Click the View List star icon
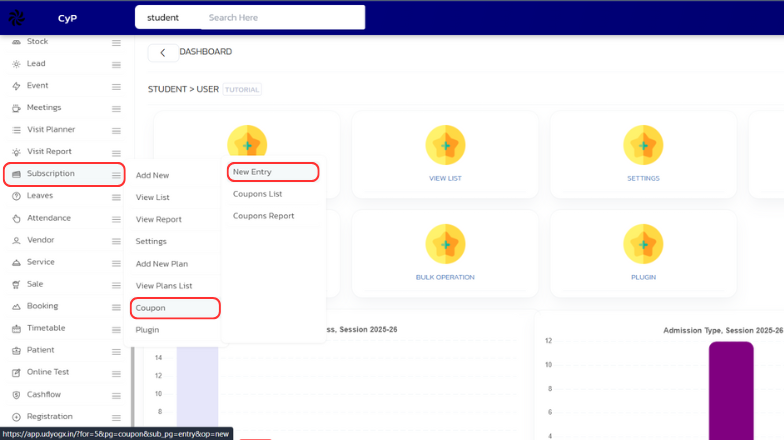Image resolution: width=784 pixels, height=440 pixels. click(444, 146)
